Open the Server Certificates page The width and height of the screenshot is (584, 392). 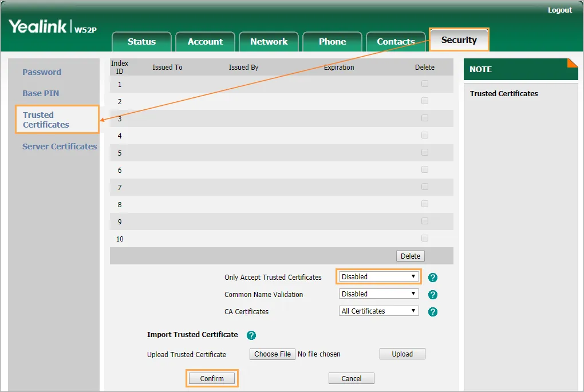pyautogui.click(x=60, y=146)
